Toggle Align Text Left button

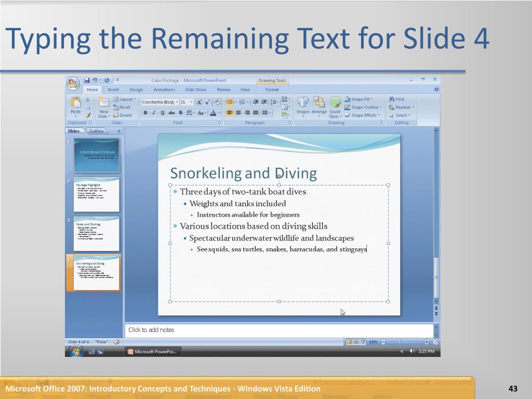click(x=230, y=113)
